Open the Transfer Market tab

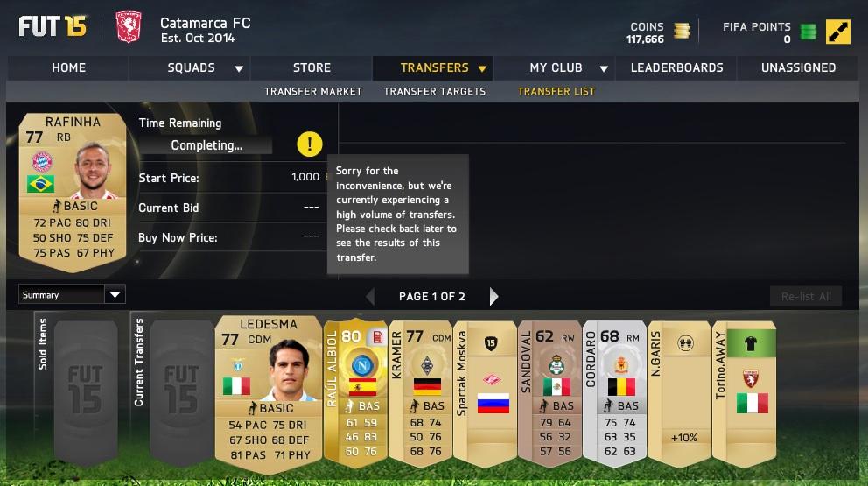click(x=312, y=91)
